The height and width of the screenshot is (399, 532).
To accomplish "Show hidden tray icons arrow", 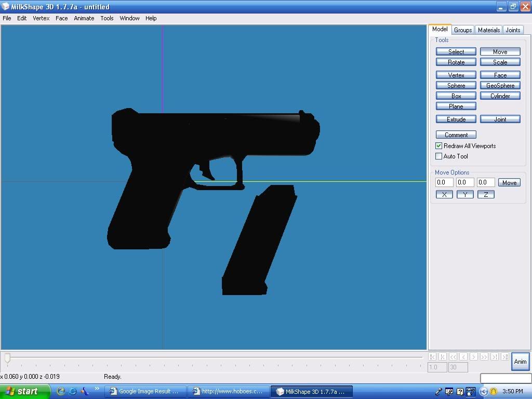I will 484,392.
